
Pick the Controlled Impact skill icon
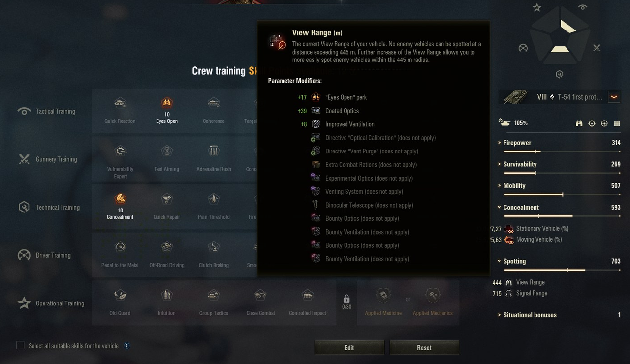(308, 295)
